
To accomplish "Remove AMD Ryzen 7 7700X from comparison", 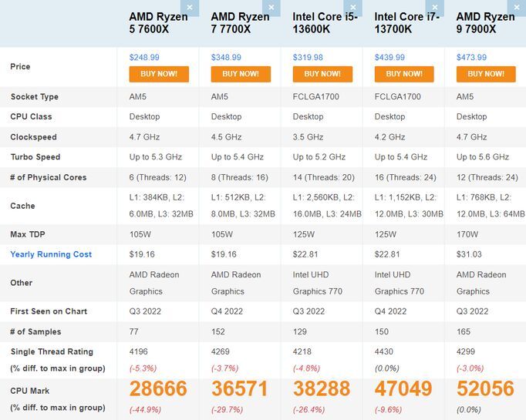I will 274,8.
